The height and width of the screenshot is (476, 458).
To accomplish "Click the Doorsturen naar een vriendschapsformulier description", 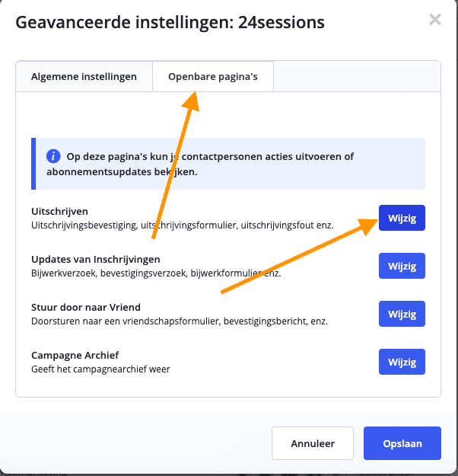I will [x=180, y=321].
